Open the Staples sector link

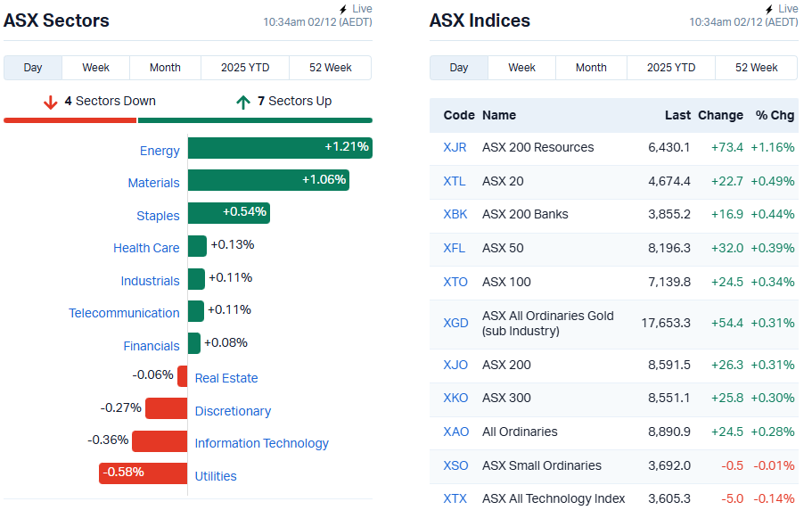point(158,216)
